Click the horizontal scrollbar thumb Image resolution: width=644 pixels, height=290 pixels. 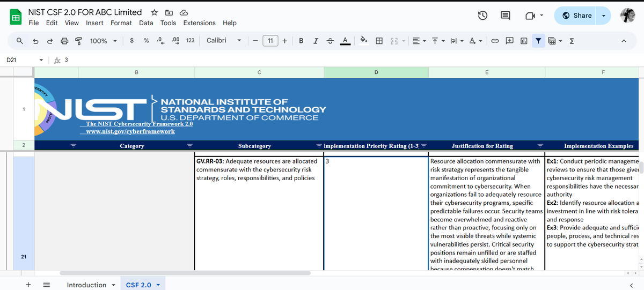[185, 273]
